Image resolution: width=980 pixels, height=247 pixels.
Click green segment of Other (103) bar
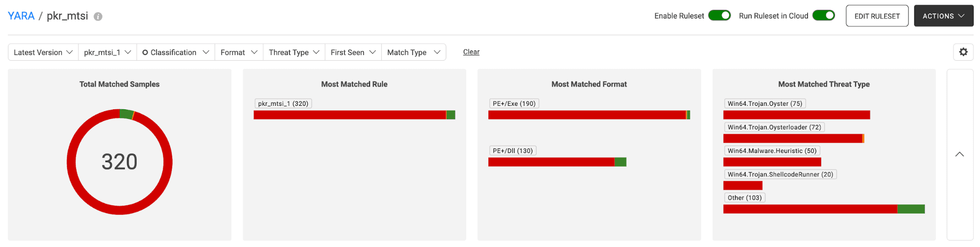point(911,209)
